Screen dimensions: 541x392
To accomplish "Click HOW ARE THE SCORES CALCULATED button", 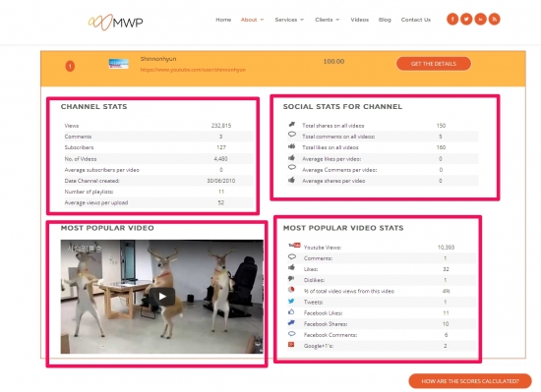I will pos(470,381).
